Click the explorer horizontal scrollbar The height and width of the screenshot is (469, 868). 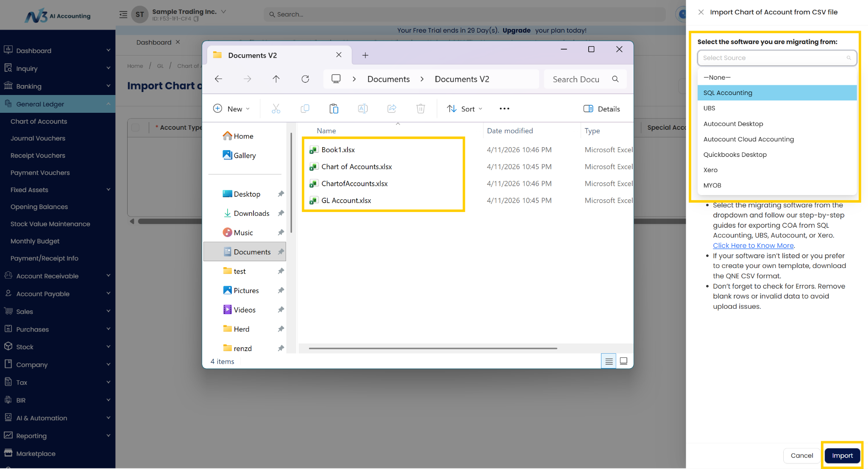click(433, 348)
